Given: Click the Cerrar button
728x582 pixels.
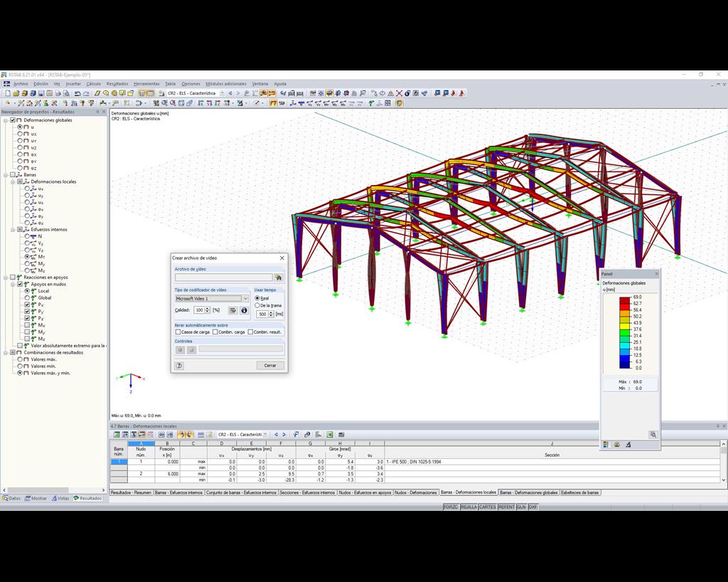Looking at the screenshot, I should pyautogui.click(x=270, y=366).
